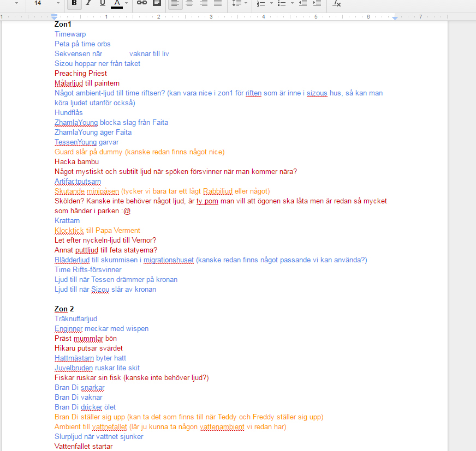Click the 'Träknuffarljud' line
This screenshot has width=476, height=451.
76,319
